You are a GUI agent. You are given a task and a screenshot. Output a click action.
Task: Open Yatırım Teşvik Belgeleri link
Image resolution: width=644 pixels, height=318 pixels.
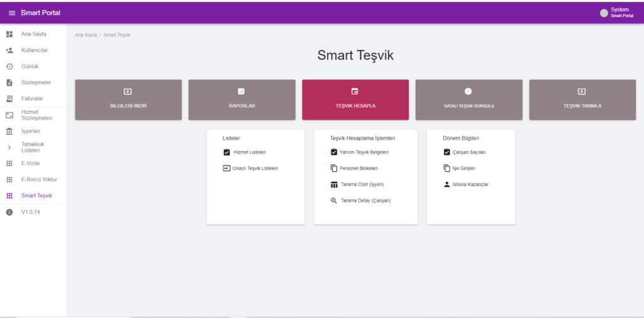(x=364, y=152)
